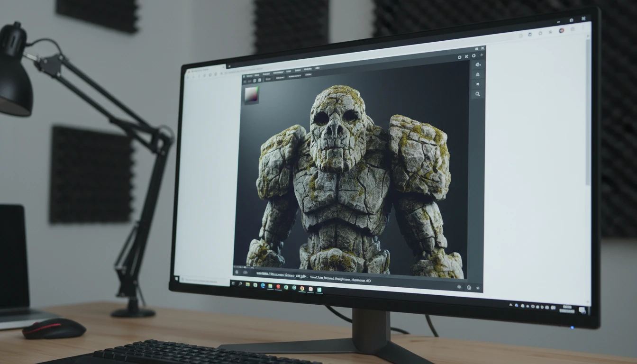Click the color picker square in the viewer

pyautogui.click(x=252, y=95)
